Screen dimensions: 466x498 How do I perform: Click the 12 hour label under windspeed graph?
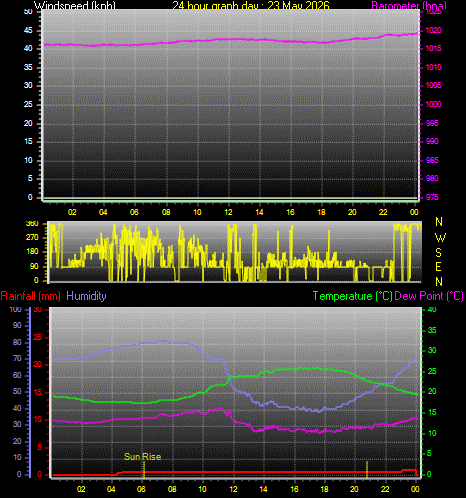pyautogui.click(x=228, y=212)
